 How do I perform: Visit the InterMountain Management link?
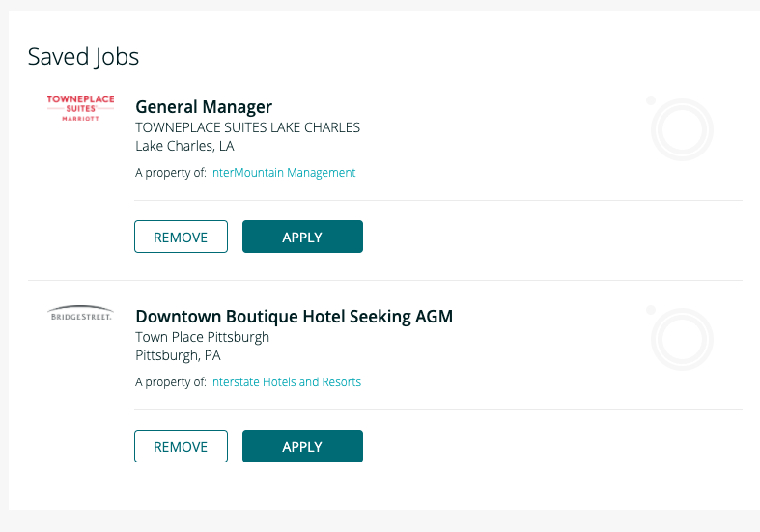[282, 173]
